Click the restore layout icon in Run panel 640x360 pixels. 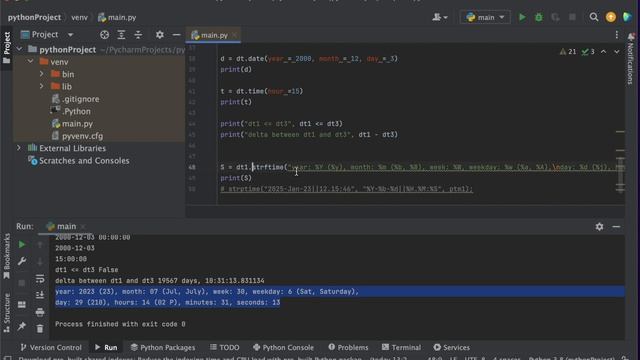[x=22, y=304]
